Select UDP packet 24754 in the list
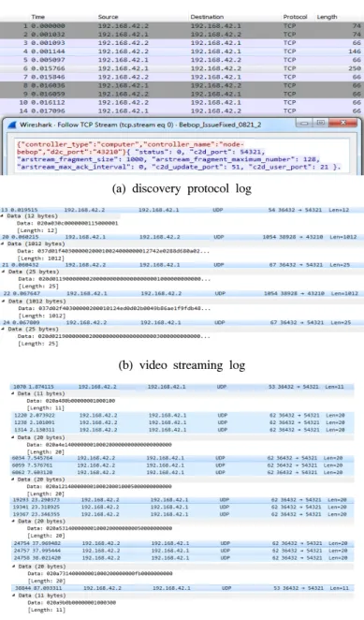The width and height of the screenshot is (364, 620). click(x=182, y=544)
